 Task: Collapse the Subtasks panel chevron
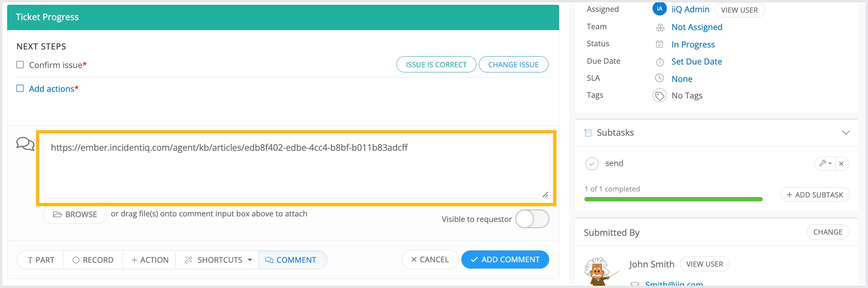846,133
